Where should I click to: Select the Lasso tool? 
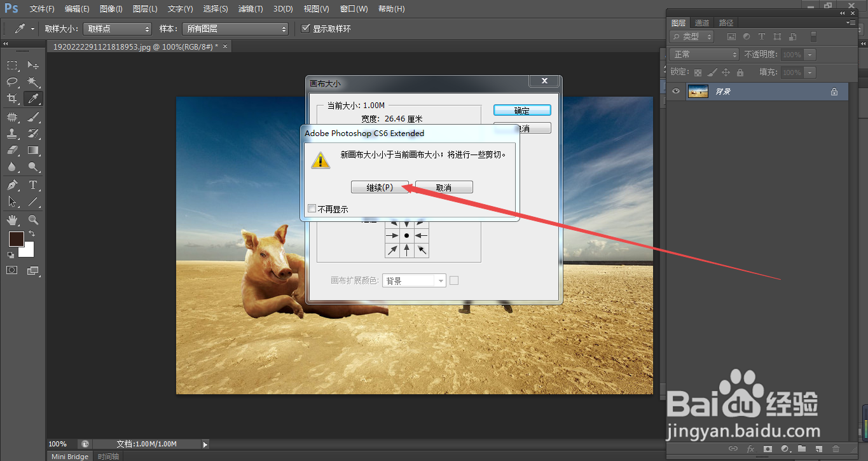pyautogui.click(x=12, y=82)
